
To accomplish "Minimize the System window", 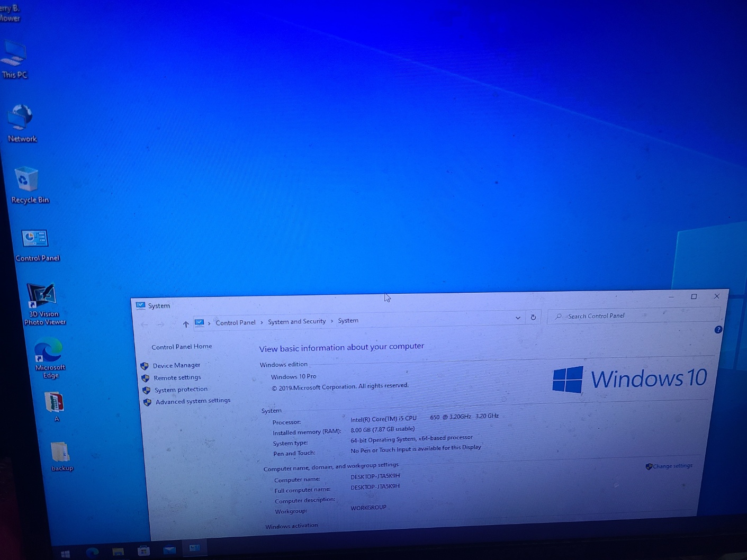I will tap(671, 297).
